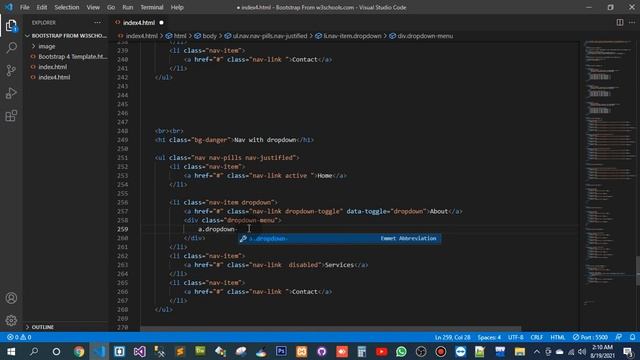Click the html breadcrumb segment
This screenshot has width=640, height=360.
click(x=180, y=36)
